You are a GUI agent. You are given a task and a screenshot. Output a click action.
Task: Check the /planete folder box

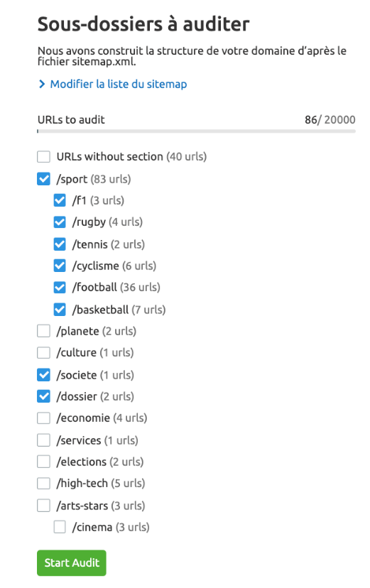(43, 331)
